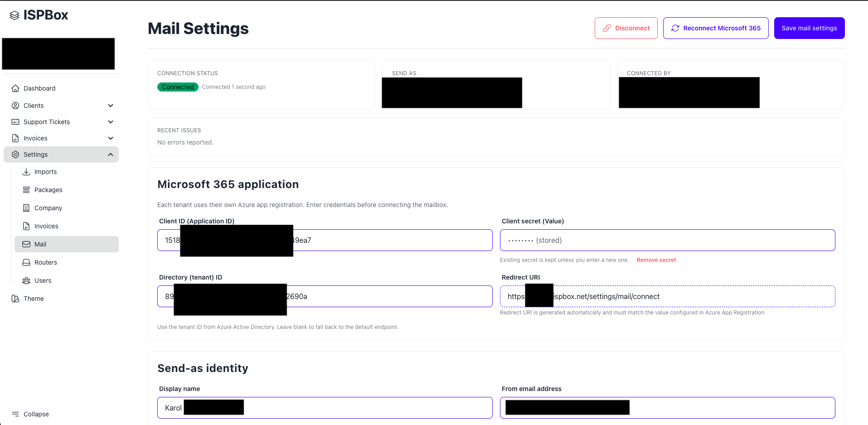Click the ISPBox logo icon

tap(15, 15)
